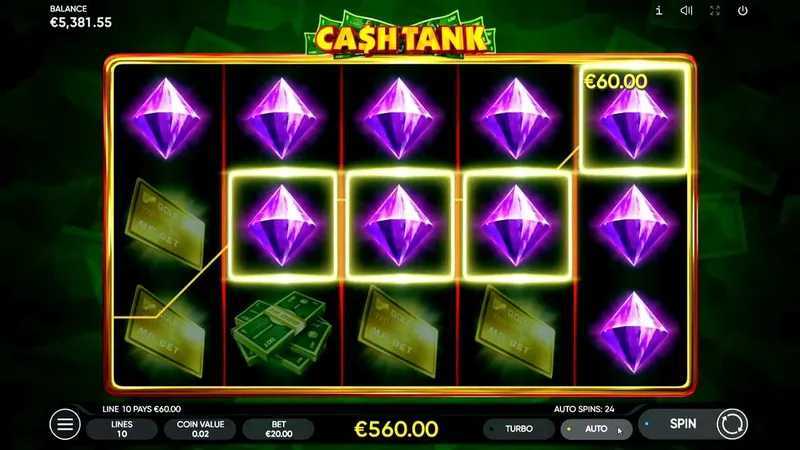Open the Lines 10 selector
This screenshot has width=800, height=450.
click(x=122, y=429)
